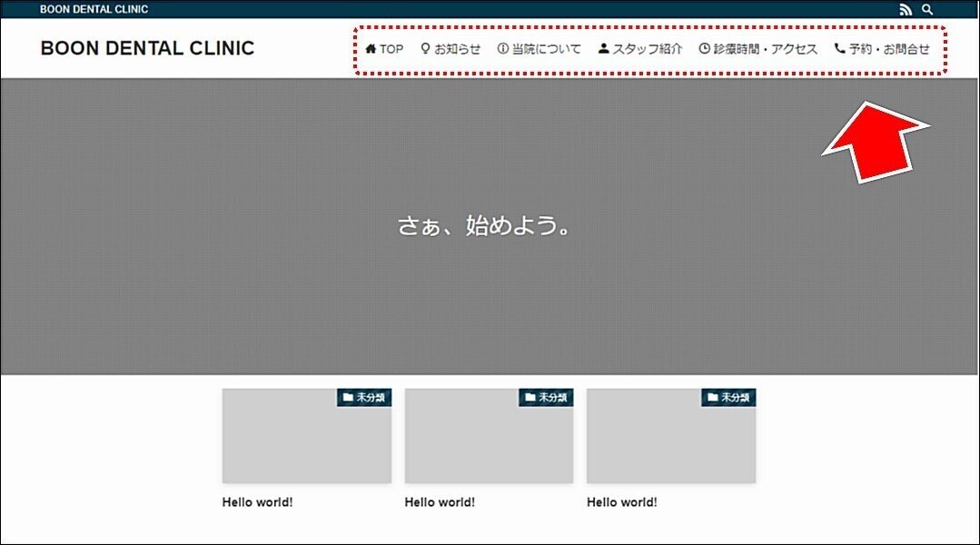Click the small BOON DENTAL CLINIC top bar text
Screen dimensions: 980x545
(94, 9)
